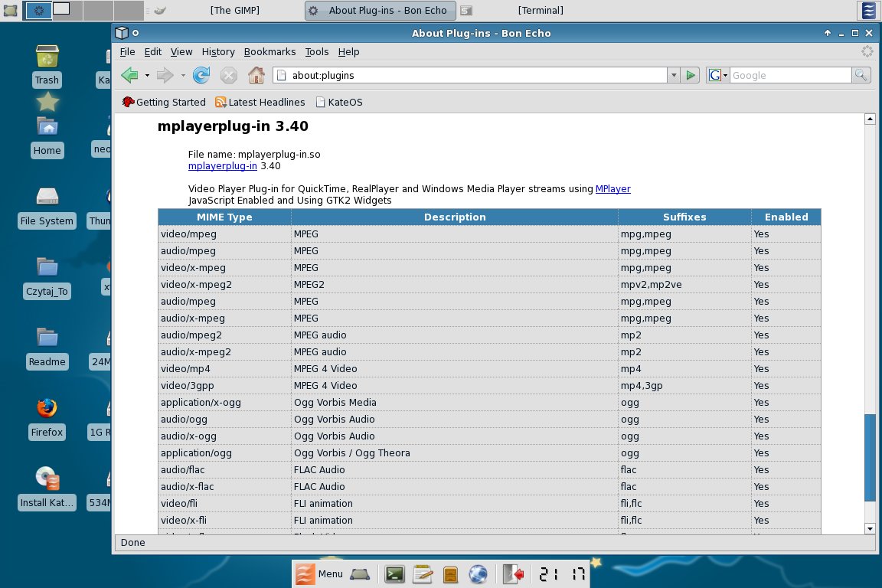This screenshot has height=588, width=882.
Task: Open the file manager cabinet launcher
Action: [x=450, y=574]
